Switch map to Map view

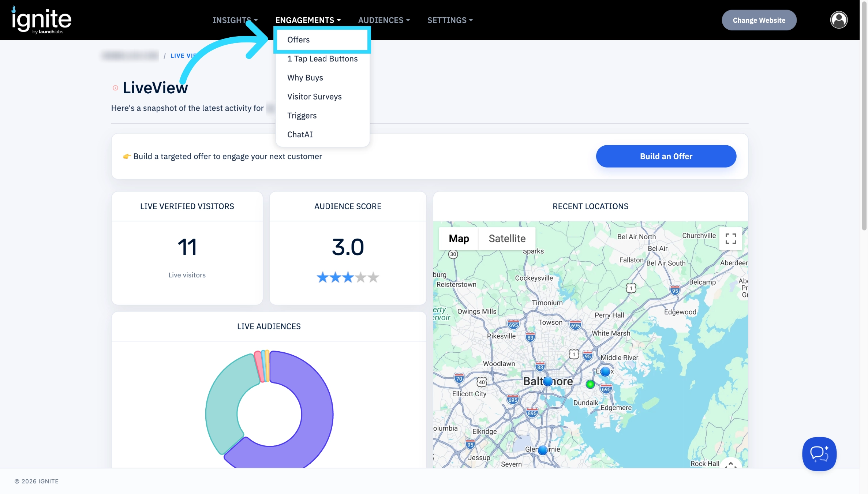tap(459, 239)
